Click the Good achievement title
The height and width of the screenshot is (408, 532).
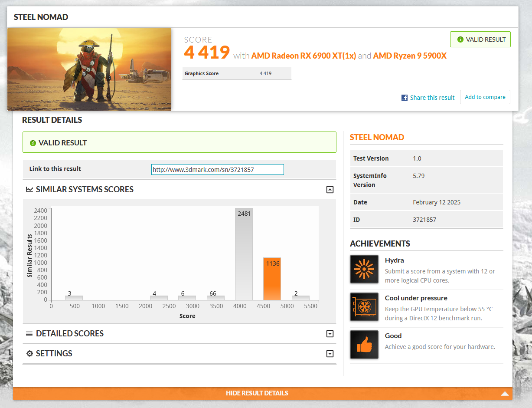393,336
